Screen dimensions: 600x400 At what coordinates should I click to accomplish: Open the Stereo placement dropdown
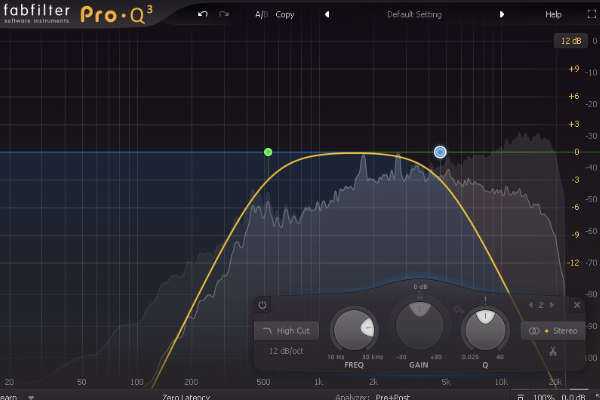pyautogui.click(x=552, y=330)
